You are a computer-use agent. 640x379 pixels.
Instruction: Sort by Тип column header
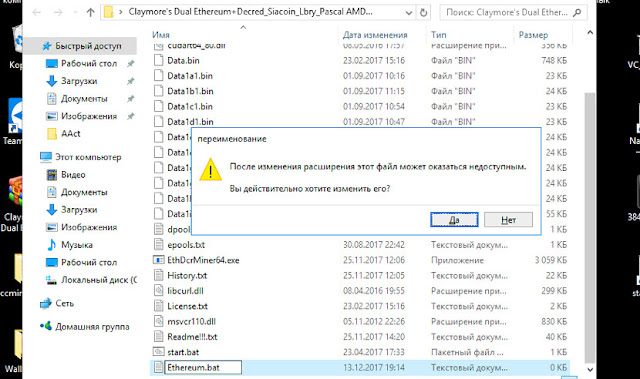[439, 35]
